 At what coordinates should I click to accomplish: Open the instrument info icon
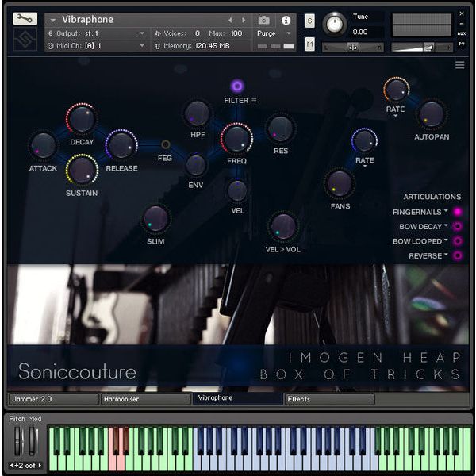coord(286,21)
